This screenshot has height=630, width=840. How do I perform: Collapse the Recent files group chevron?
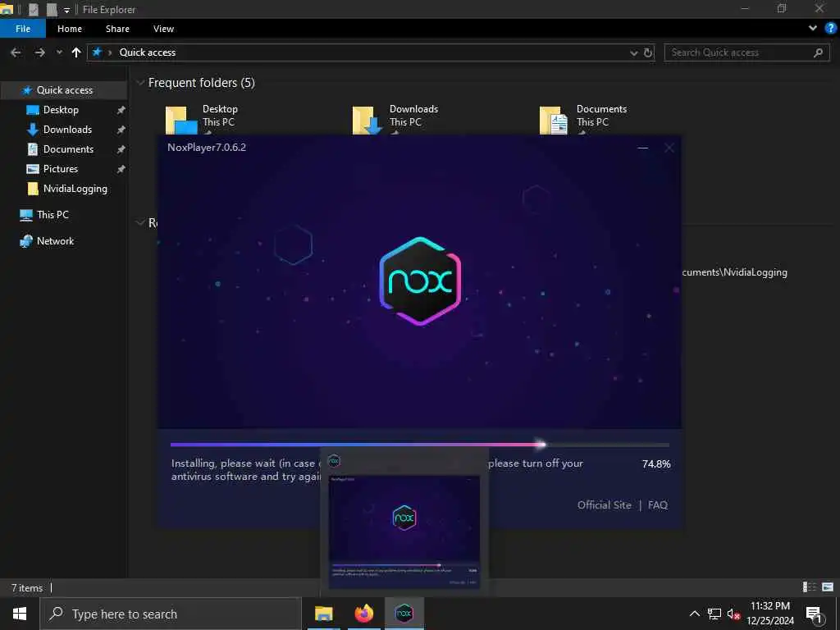[x=140, y=222]
